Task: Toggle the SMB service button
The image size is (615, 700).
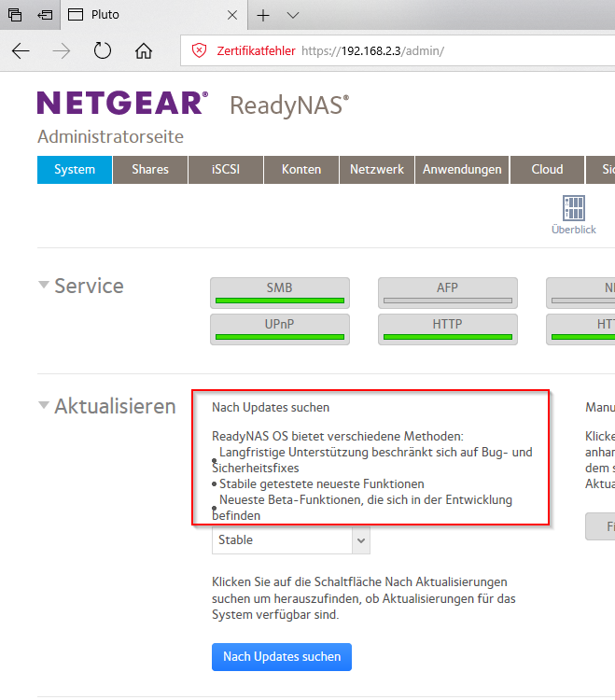Action: tap(280, 293)
